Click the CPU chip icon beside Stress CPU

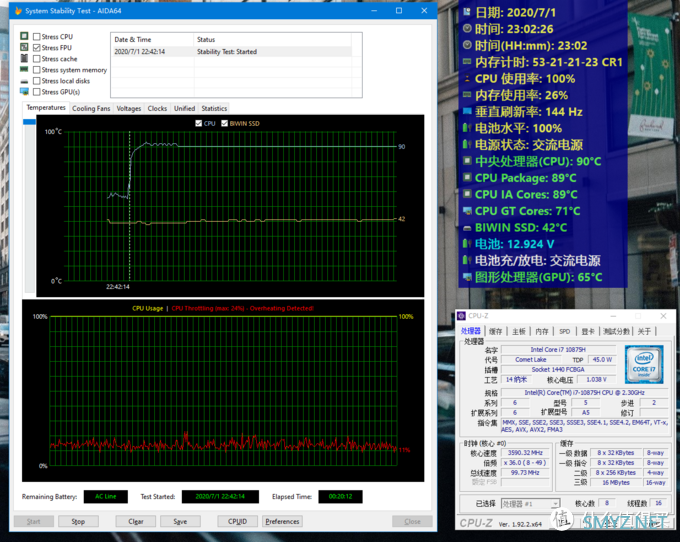[x=24, y=37]
